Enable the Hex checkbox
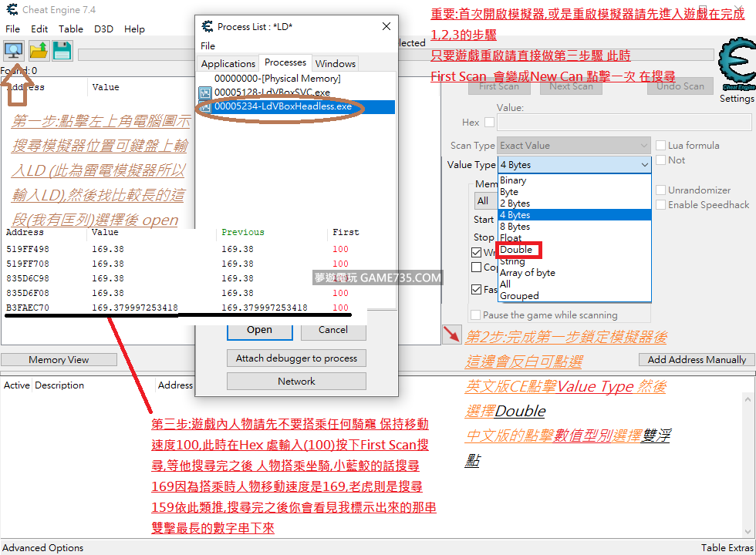Image resolution: width=756 pixels, height=555 pixels. click(489, 123)
